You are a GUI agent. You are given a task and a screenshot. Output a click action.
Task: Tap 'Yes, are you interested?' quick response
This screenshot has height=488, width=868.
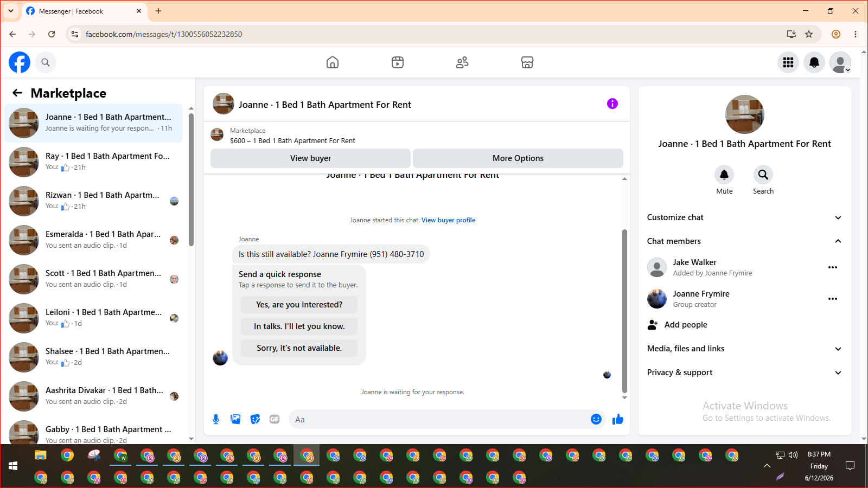point(299,305)
